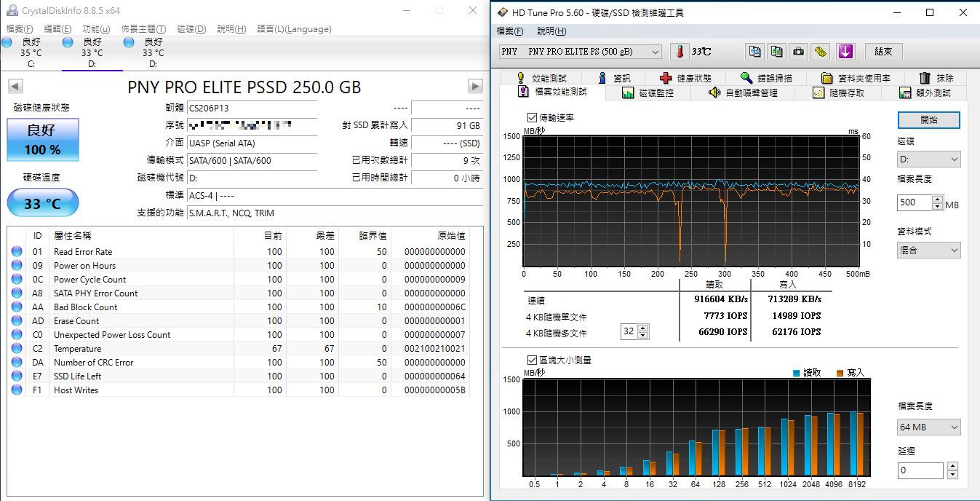Viewport: 980px width, 501px height.
Task: Click the 屬性名稱 column header
Action: (x=141, y=235)
